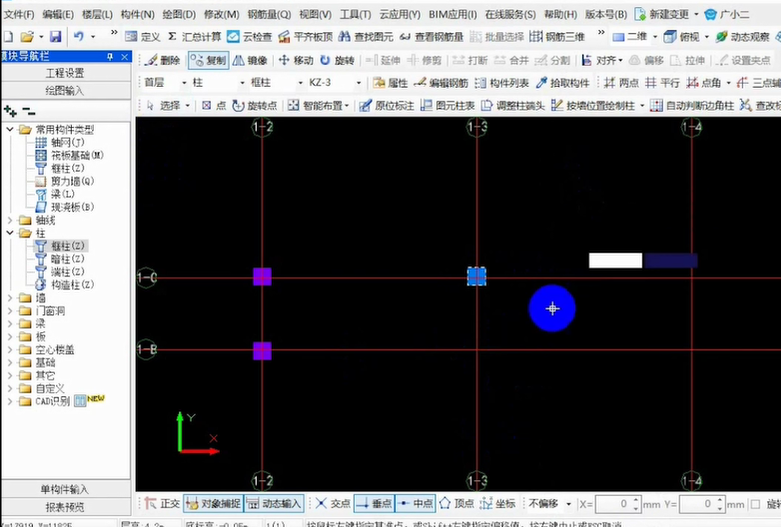
Task: Collapse 常用构件类型 tree folder
Action: 9,130
